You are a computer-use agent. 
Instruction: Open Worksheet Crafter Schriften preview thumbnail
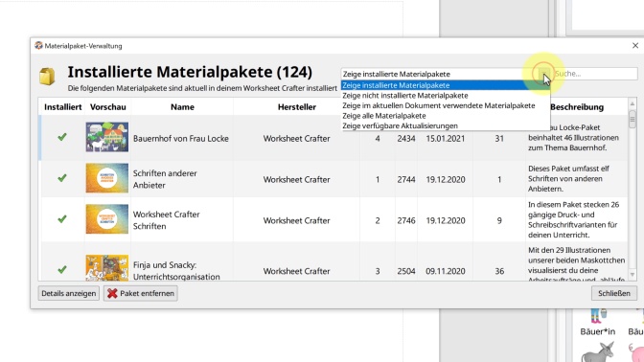coord(106,219)
